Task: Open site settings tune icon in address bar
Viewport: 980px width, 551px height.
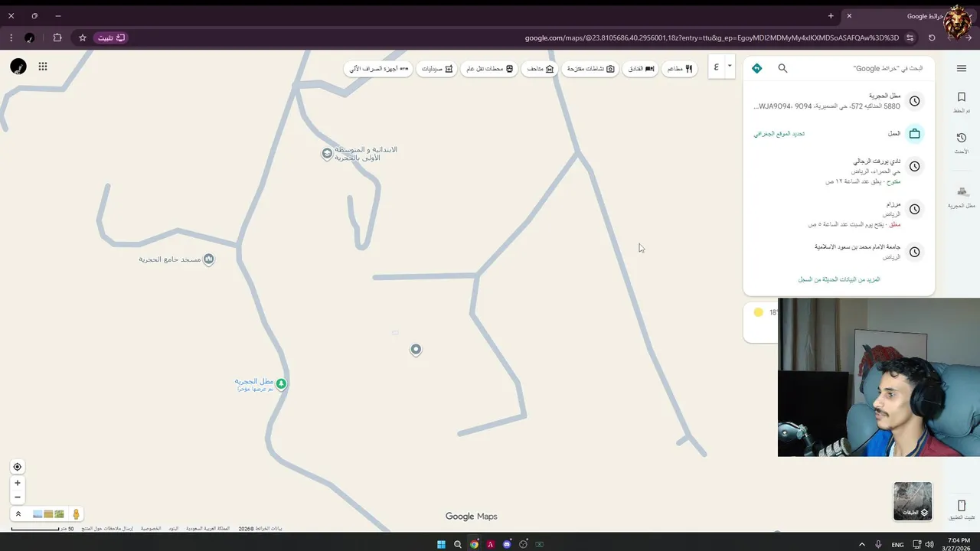Action: pos(910,37)
